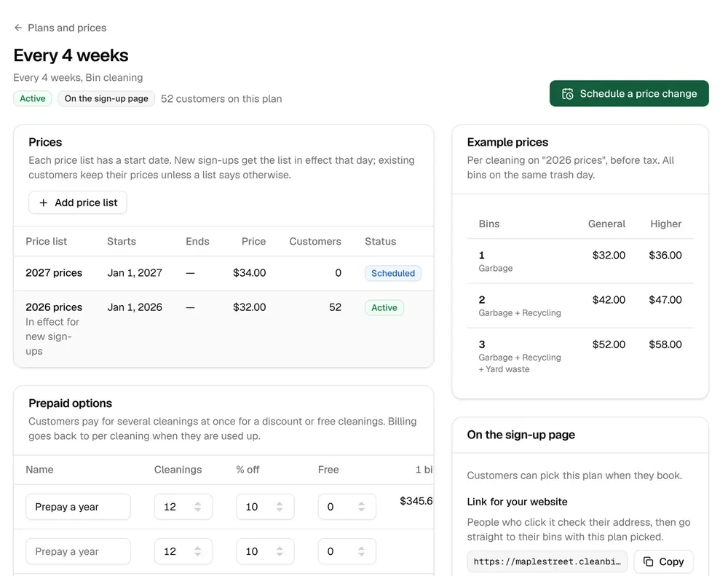The image size is (728, 576).
Task: Click the calendar icon on Schedule a price change
Action: coord(567,94)
